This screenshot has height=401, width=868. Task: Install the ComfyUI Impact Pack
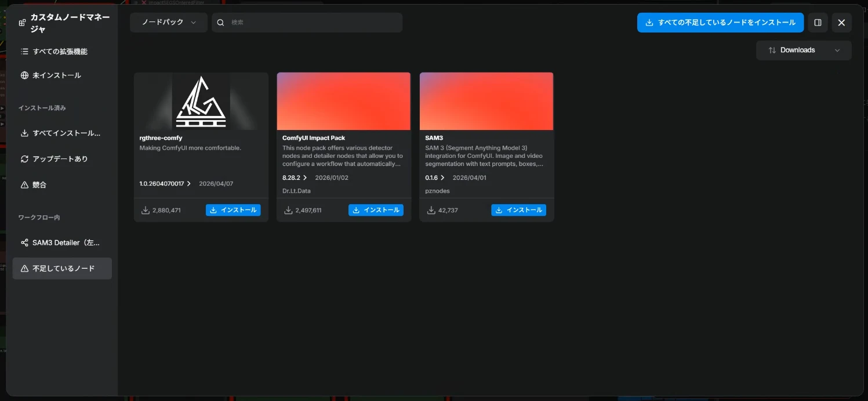376,210
